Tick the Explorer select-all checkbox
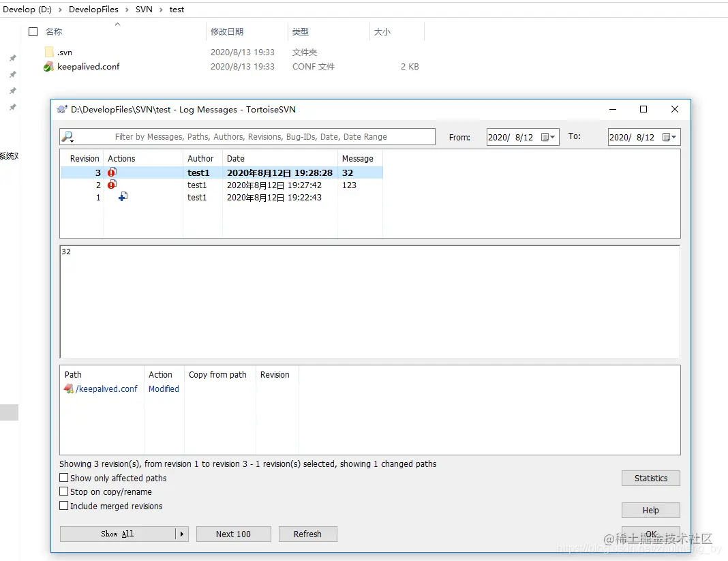The image size is (728, 561). [x=33, y=31]
